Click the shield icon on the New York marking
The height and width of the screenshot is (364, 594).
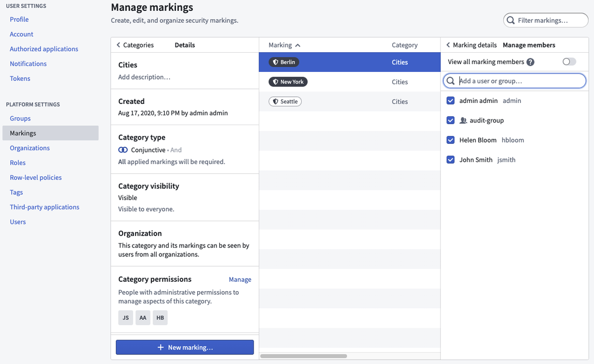coord(275,82)
